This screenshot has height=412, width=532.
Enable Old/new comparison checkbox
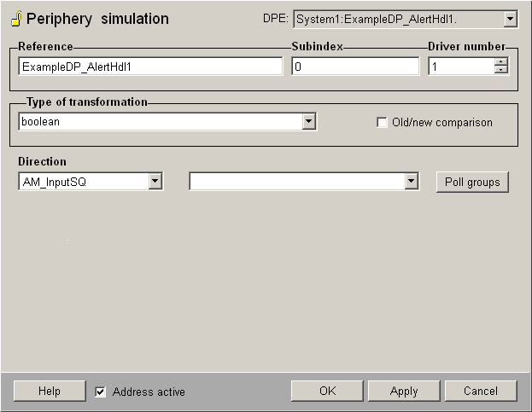pos(382,123)
